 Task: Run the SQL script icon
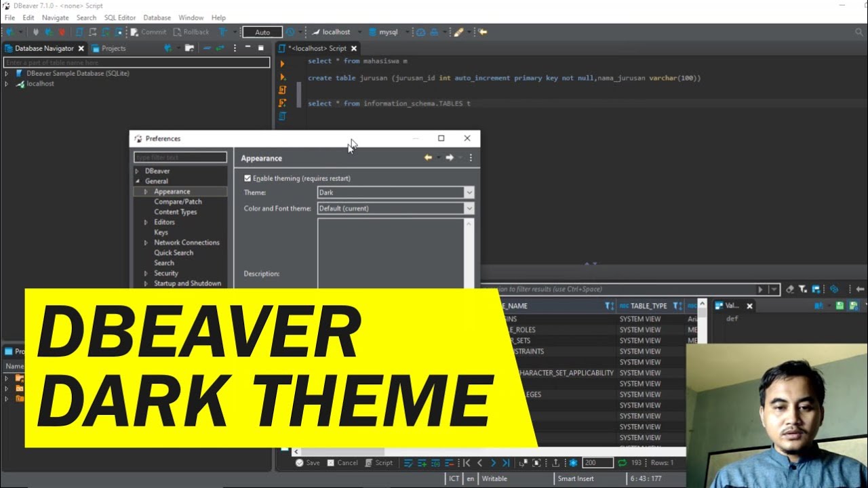[x=283, y=89]
